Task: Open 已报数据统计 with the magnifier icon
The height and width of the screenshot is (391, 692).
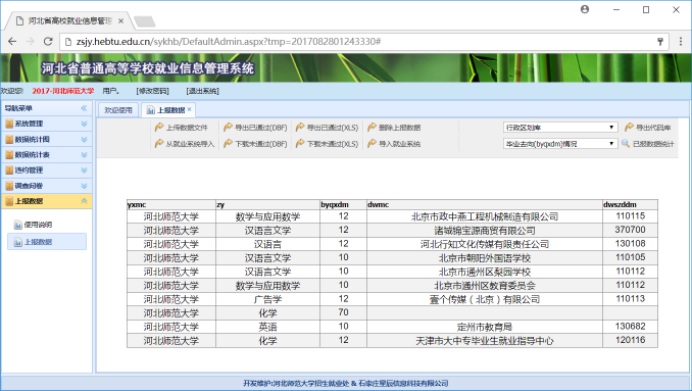Action: click(x=648, y=144)
